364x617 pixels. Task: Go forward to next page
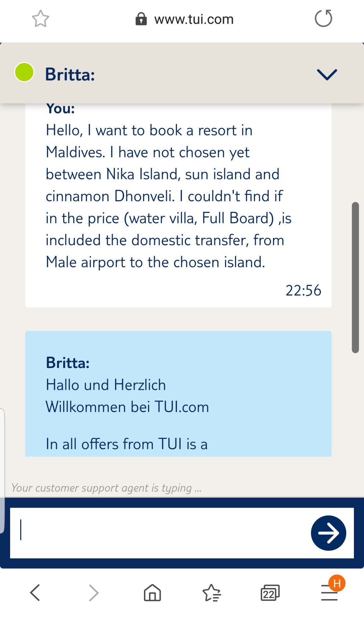click(x=94, y=592)
